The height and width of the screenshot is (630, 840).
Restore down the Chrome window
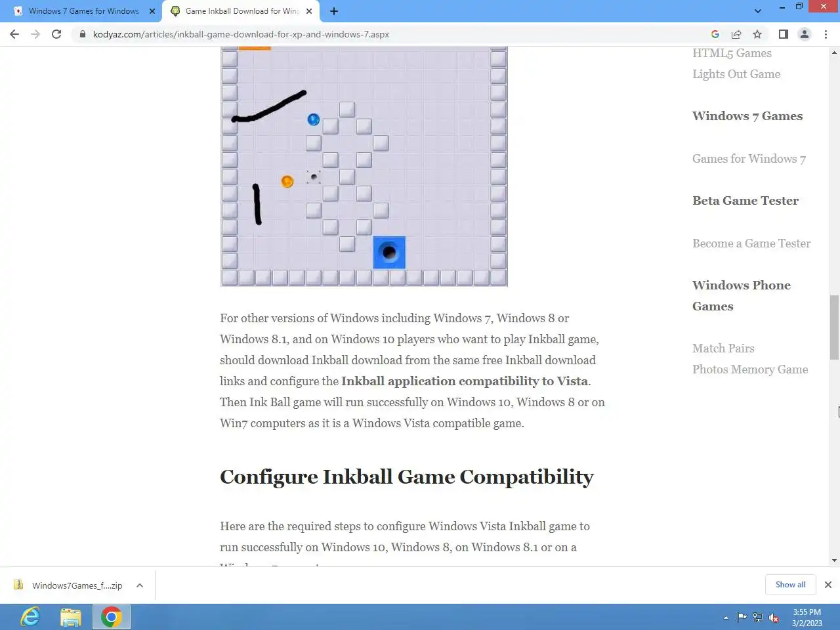pos(799,7)
